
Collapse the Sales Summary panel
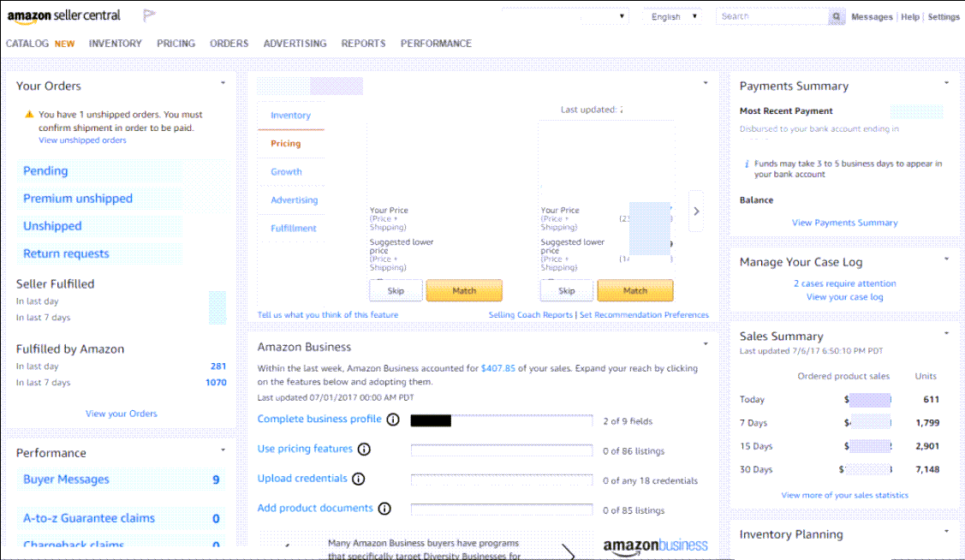tap(946, 334)
